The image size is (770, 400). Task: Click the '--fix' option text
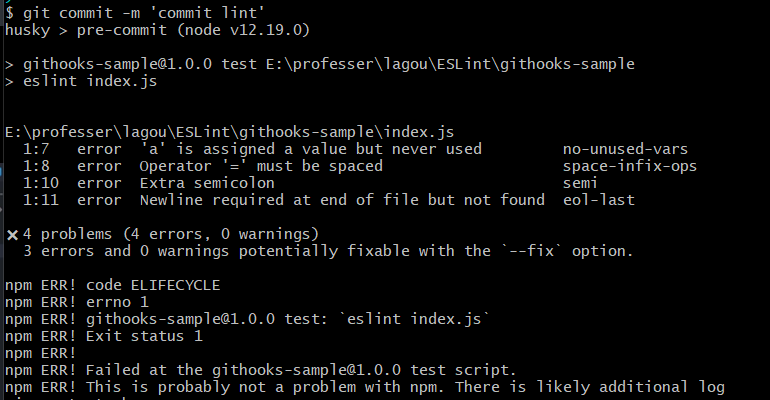click(x=532, y=251)
